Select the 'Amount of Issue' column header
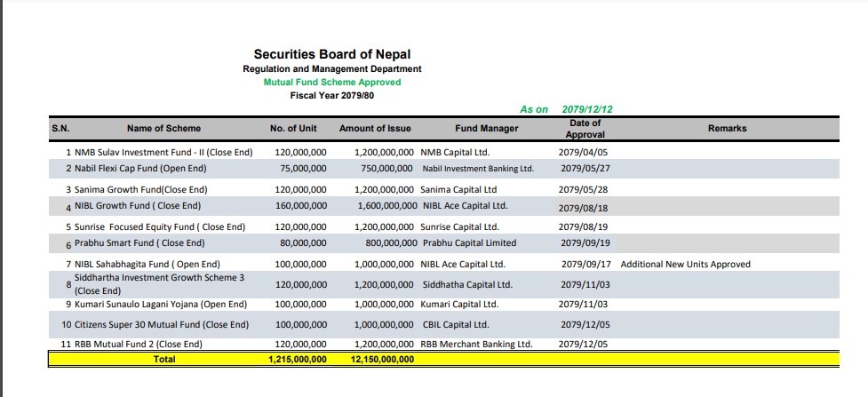 point(376,129)
